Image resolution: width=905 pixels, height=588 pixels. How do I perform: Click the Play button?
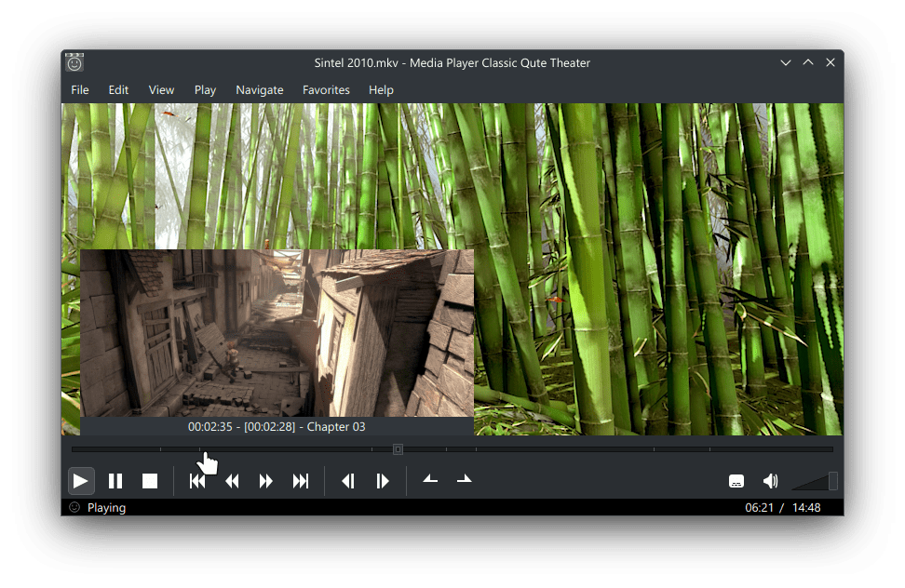(x=81, y=481)
